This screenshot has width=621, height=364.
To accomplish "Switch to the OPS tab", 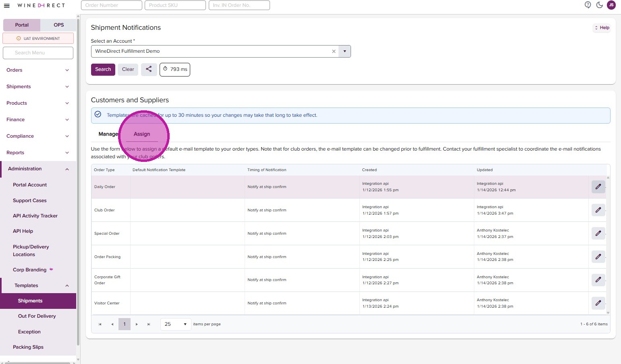I will (59, 25).
